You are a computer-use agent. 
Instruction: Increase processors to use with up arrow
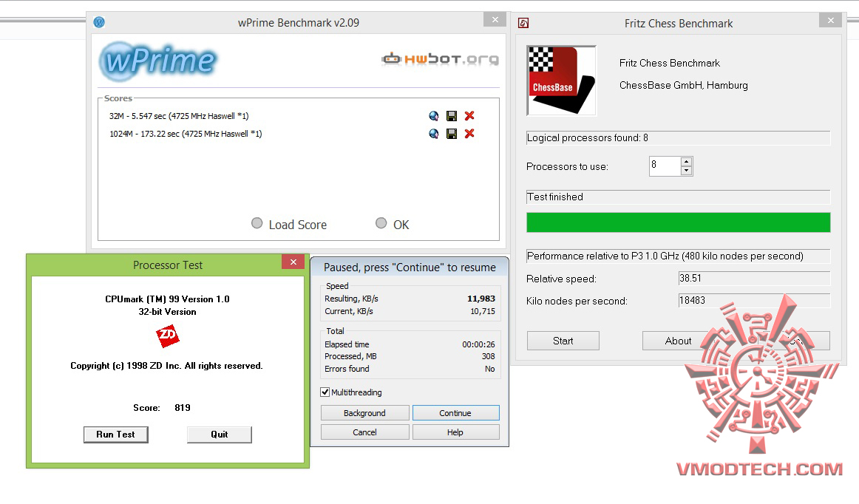coord(687,162)
